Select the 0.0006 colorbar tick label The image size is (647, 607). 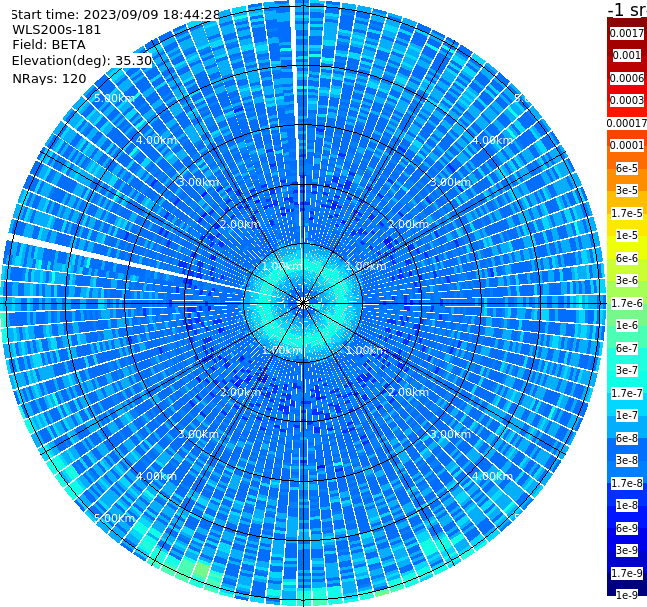[x=627, y=78]
